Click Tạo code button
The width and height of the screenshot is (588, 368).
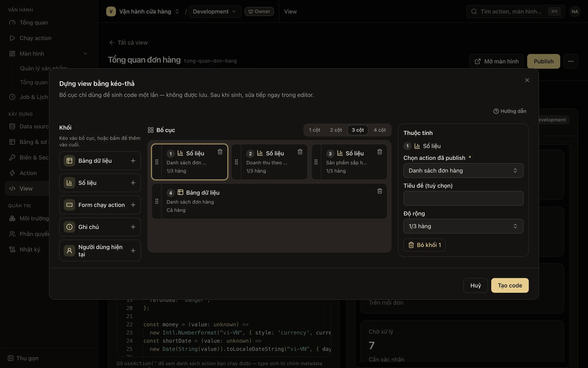[x=510, y=285]
